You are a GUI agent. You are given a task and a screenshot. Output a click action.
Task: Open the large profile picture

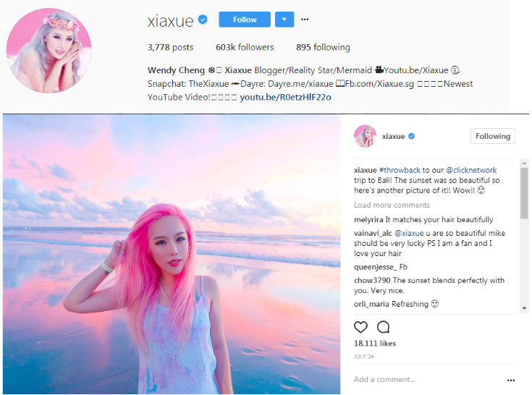pyautogui.click(x=49, y=51)
